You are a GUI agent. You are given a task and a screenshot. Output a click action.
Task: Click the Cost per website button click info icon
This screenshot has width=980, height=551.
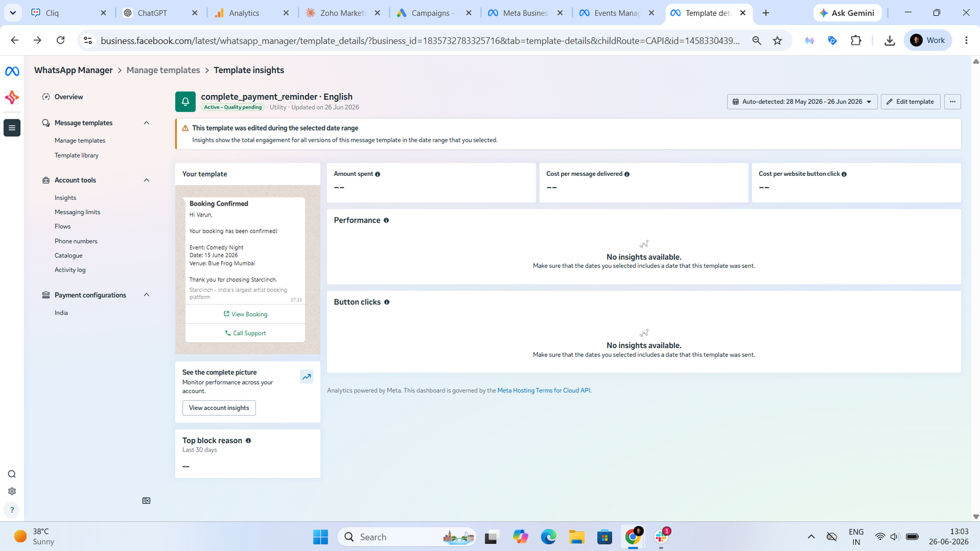click(844, 175)
